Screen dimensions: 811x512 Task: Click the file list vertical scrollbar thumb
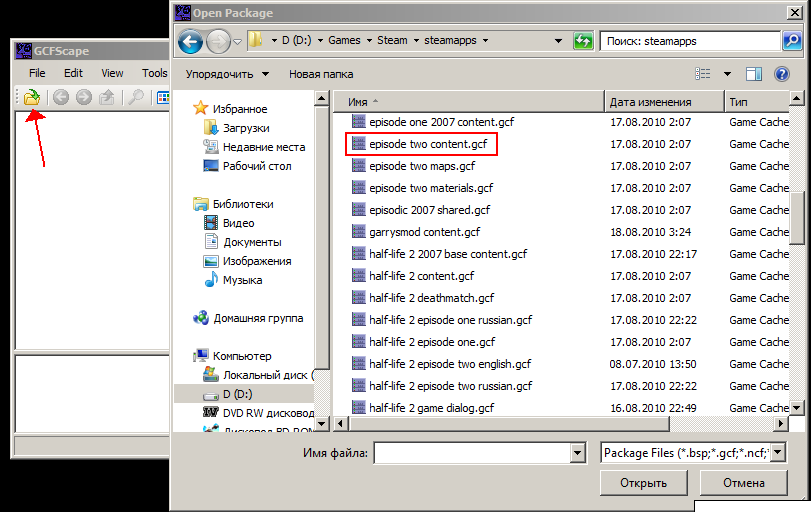[797, 217]
